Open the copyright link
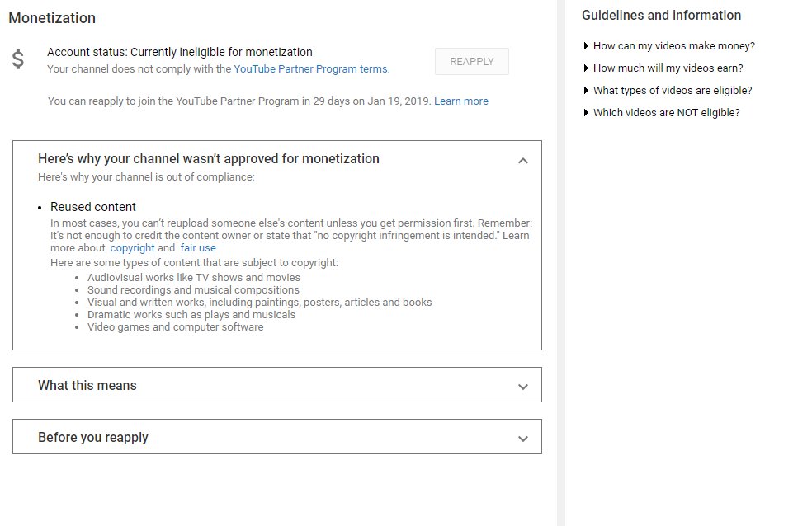This screenshot has height=526, width=812. 132,247
